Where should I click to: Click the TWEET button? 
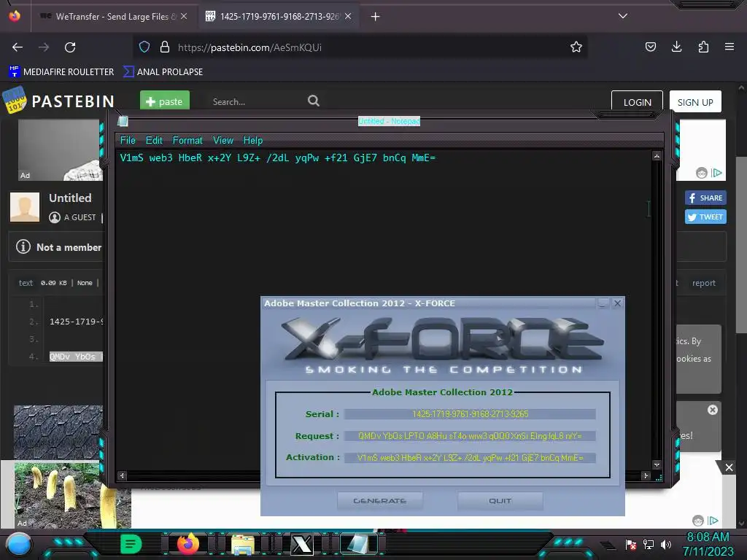(705, 217)
